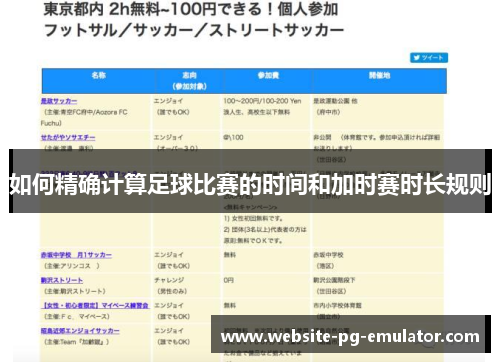
Task: Select the 是政運動公園 他 venue text
Action: (x=335, y=101)
